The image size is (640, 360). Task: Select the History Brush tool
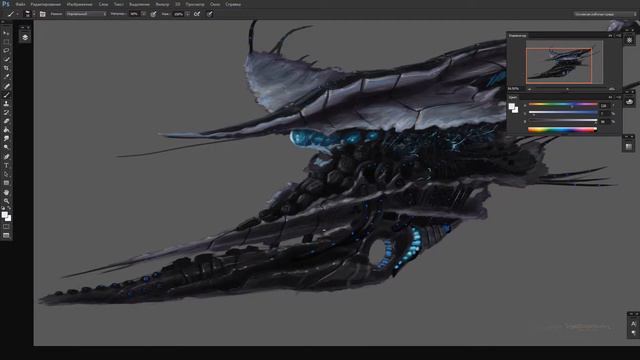pos(6,112)
